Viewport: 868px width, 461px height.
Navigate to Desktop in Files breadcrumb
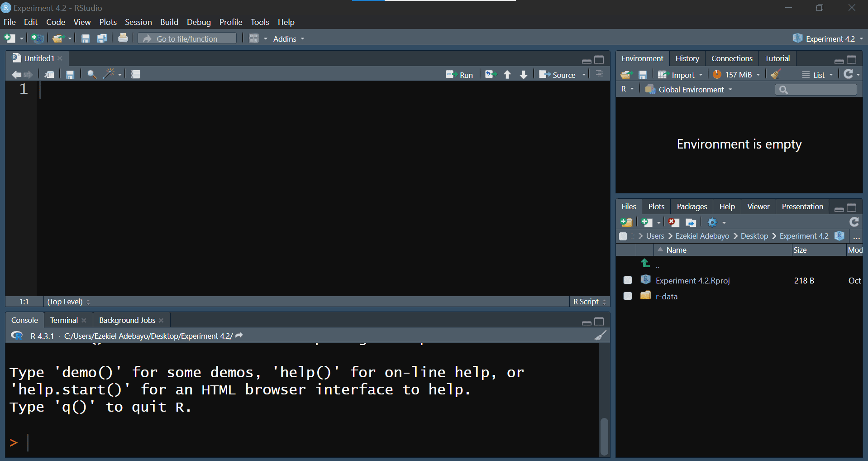[754, 236]
